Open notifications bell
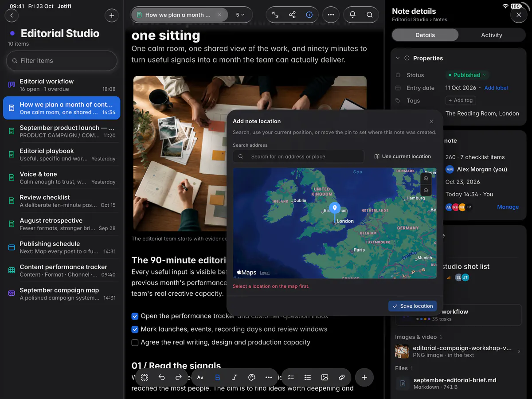Viewport: 532px width, 399px height. [352, 15]
